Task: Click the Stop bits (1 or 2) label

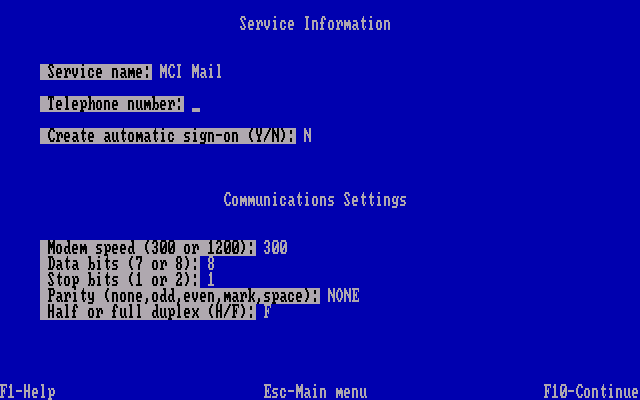Action: click(x=120, y=280)
